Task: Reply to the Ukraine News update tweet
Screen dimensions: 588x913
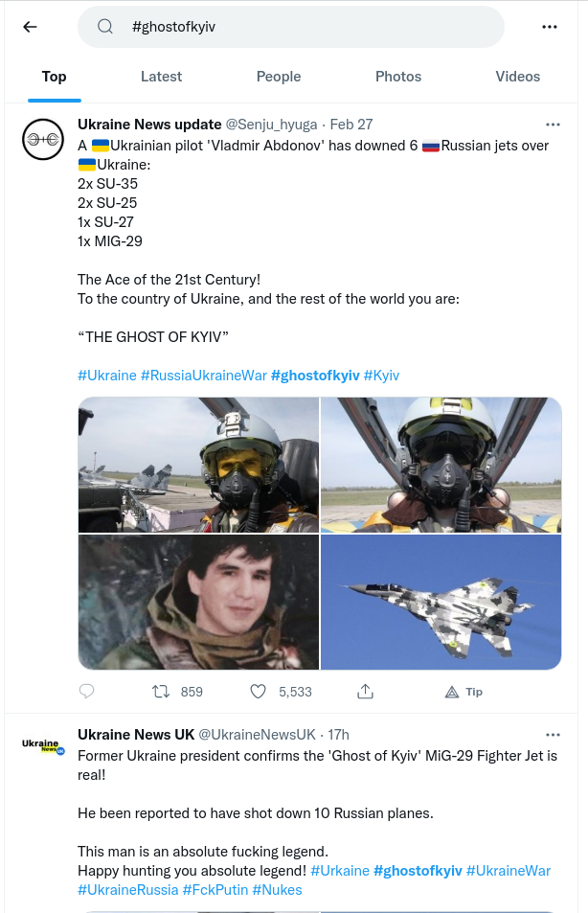Action: tap(86, 692)
